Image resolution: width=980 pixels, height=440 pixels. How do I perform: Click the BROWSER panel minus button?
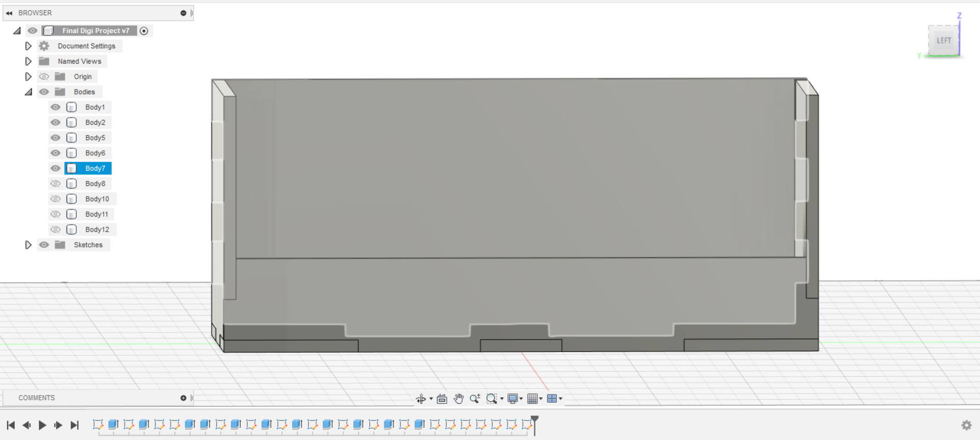(183, 13)
